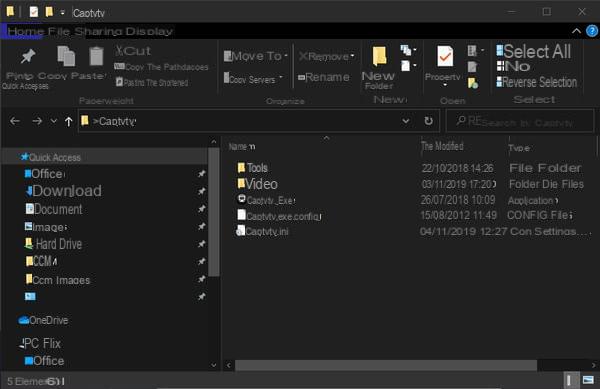Open Quick Access in the sidebar

pyautogui.click(x=51, y=157)
